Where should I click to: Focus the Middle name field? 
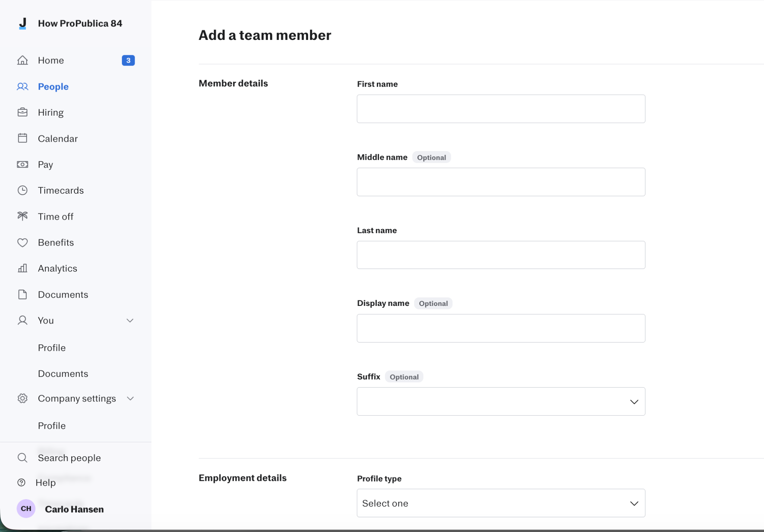click(x=501, y=182)
